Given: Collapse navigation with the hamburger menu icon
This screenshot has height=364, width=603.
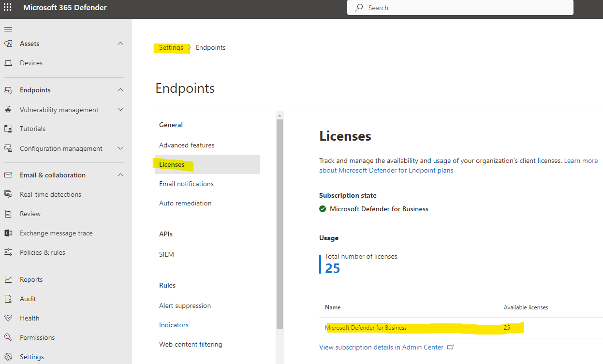Looking at the screenshot, I should pos(8,29).
